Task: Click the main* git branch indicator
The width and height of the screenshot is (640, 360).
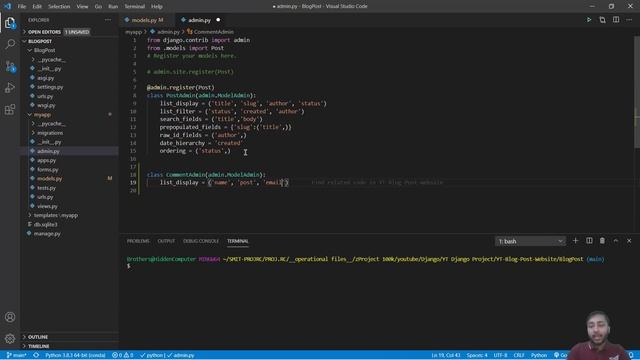Action: [16, 355]
